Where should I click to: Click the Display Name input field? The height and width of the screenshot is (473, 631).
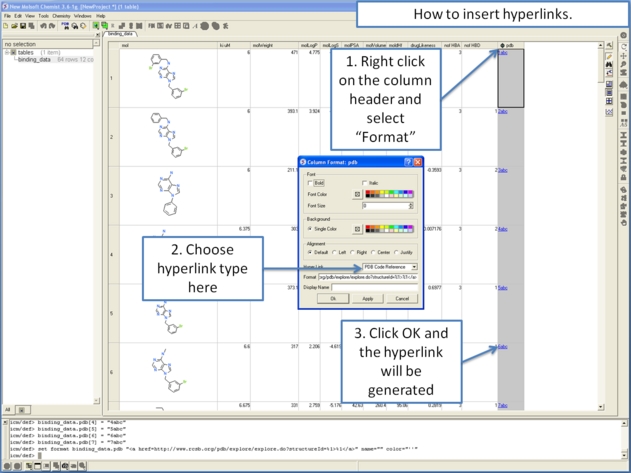[x=374, y=287]
